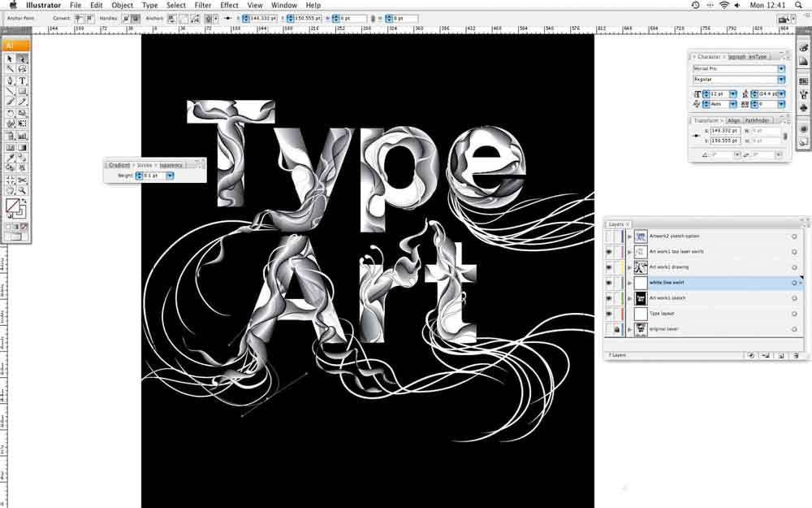
Task: Open the 12 pt font size dropdown
Action: 732,93
